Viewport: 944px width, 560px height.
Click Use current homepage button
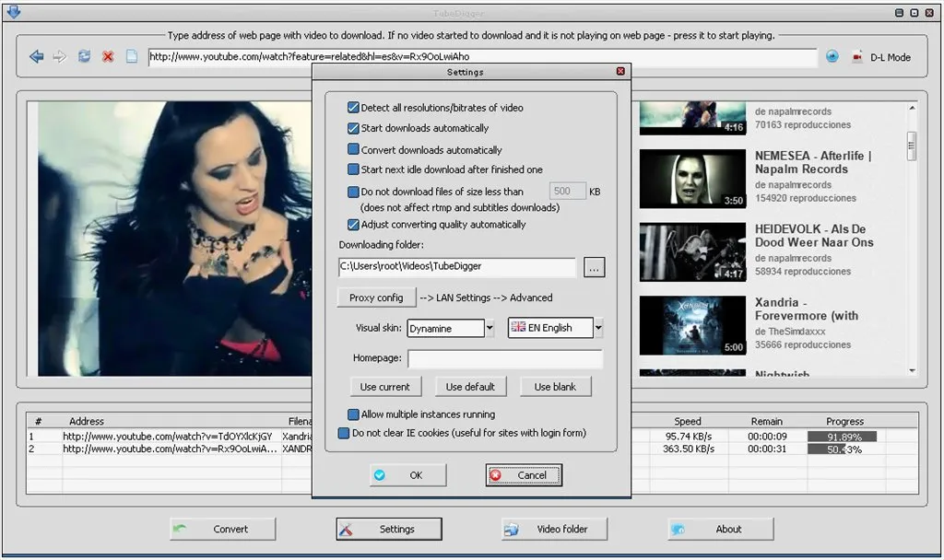(x=385, y=387)
